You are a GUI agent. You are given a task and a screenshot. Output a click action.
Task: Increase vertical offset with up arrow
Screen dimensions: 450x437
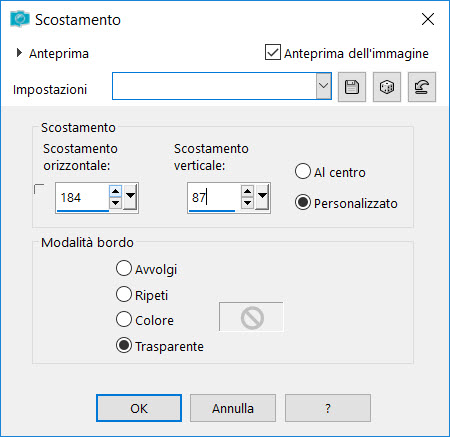pyautogui.click(x=247, y=191)
